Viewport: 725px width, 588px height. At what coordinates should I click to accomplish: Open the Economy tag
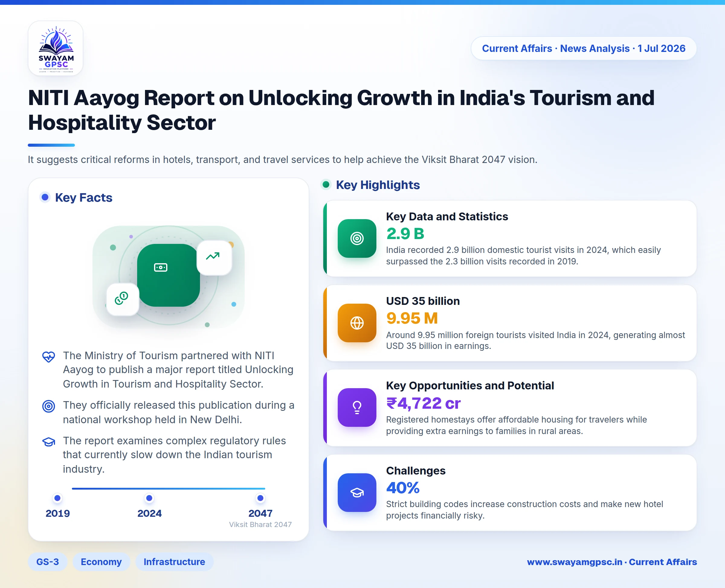[x=101, y=562]
